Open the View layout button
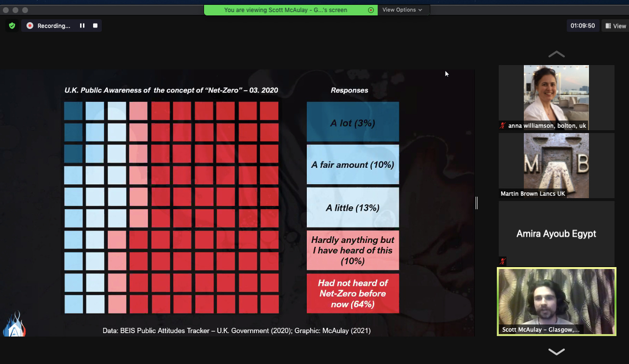Viewport: 629px width, 364px height. pos(615,26)
